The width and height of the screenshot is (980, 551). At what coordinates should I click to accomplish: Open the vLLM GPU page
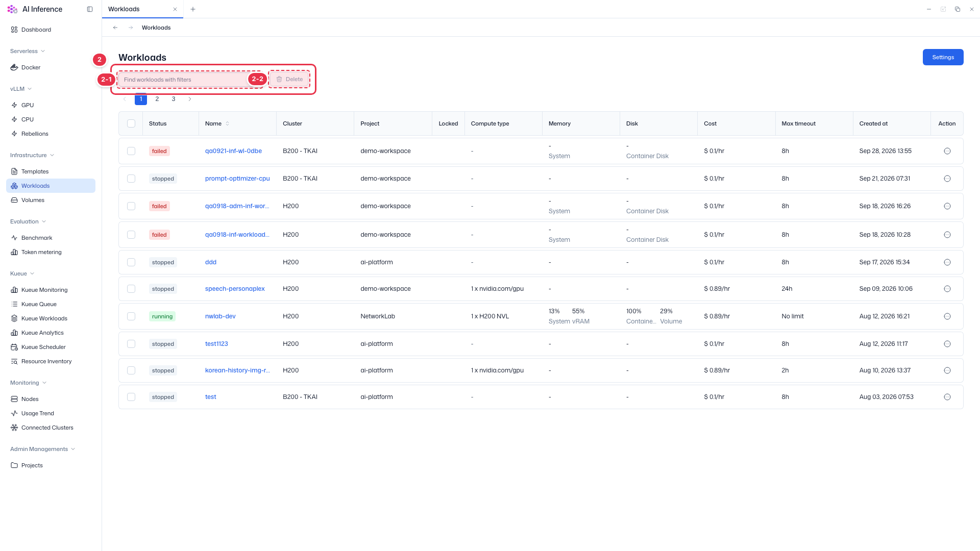[28, 105]
